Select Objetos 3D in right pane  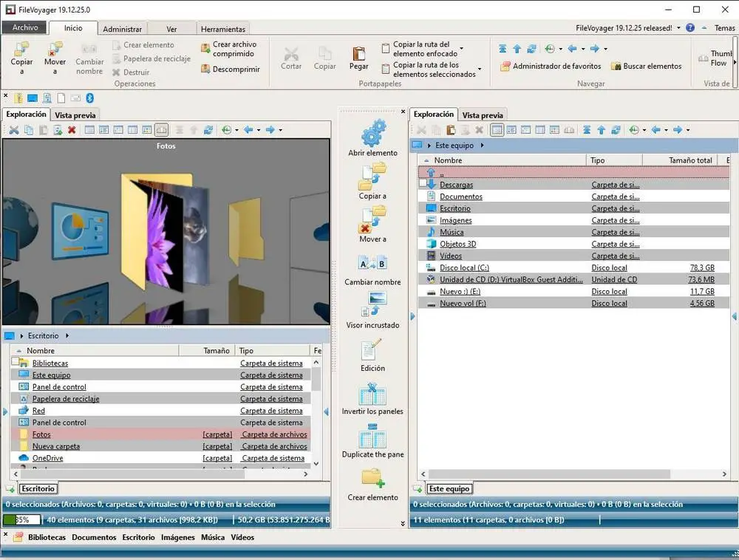457,244
